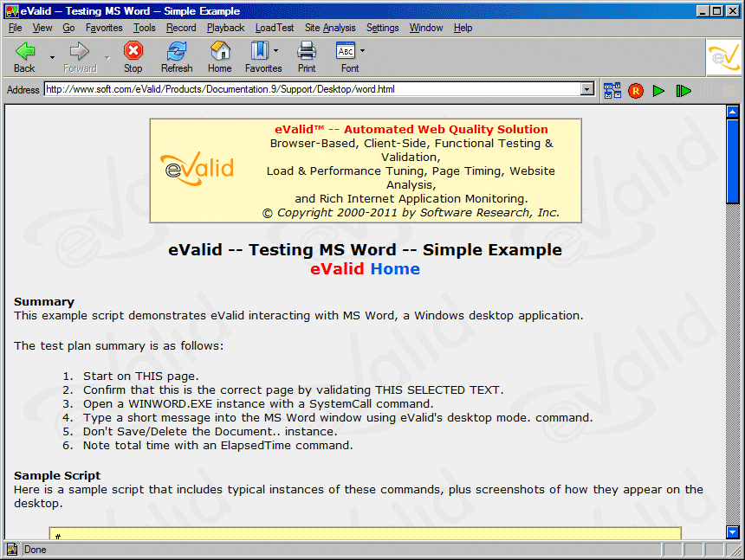Click "Confirm that this is the correct page" item
Image resolution: width=745 pixels, height=560 pixels.
pos(293,390)
